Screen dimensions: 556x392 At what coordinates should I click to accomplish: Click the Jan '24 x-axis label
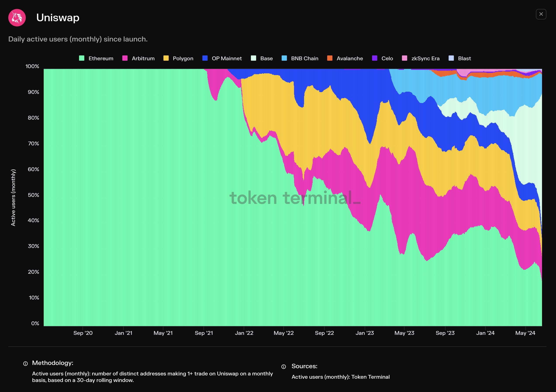pos(485,333)
